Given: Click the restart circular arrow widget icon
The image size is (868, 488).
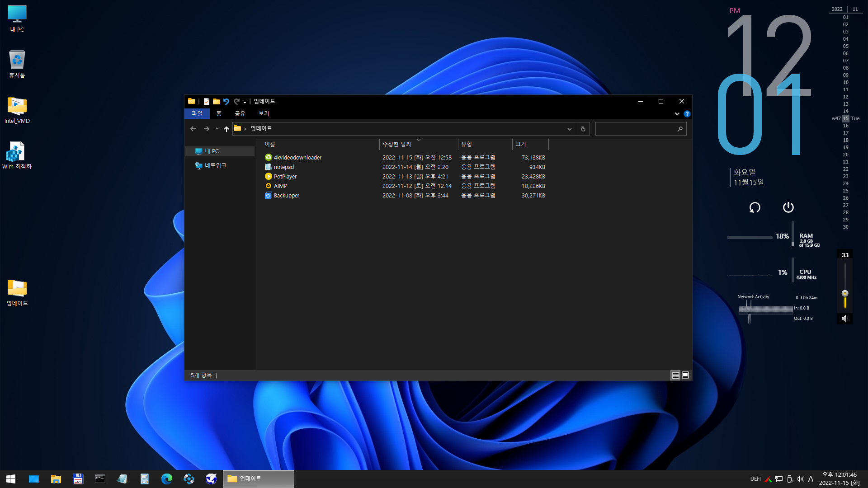Looking at the screenshot, I should (755, 207).
